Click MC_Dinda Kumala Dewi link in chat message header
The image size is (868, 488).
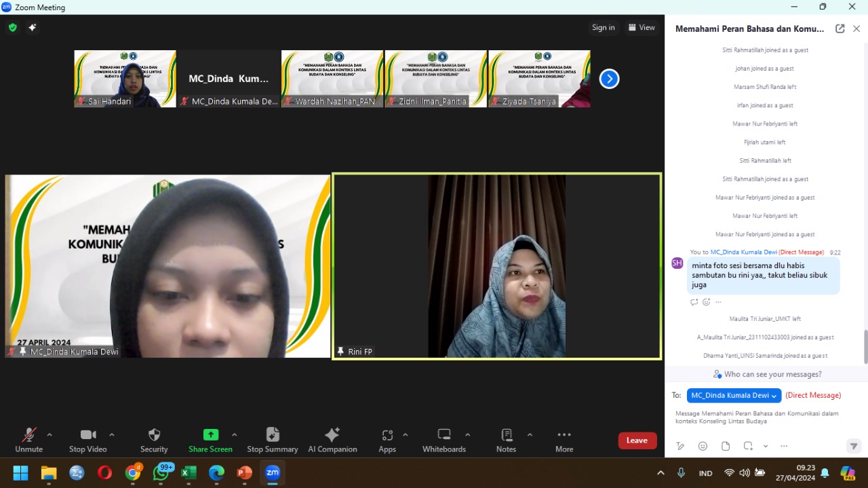743,252
